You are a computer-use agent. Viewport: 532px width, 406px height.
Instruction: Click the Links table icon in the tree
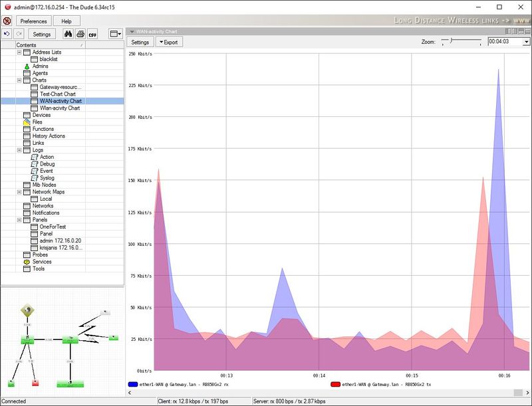(x=27, y=143)
